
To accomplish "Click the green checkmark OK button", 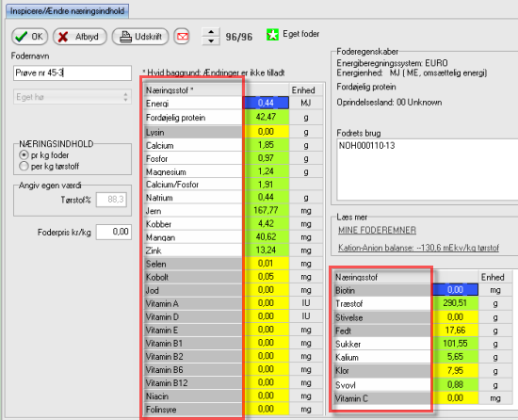I will 29,37.
